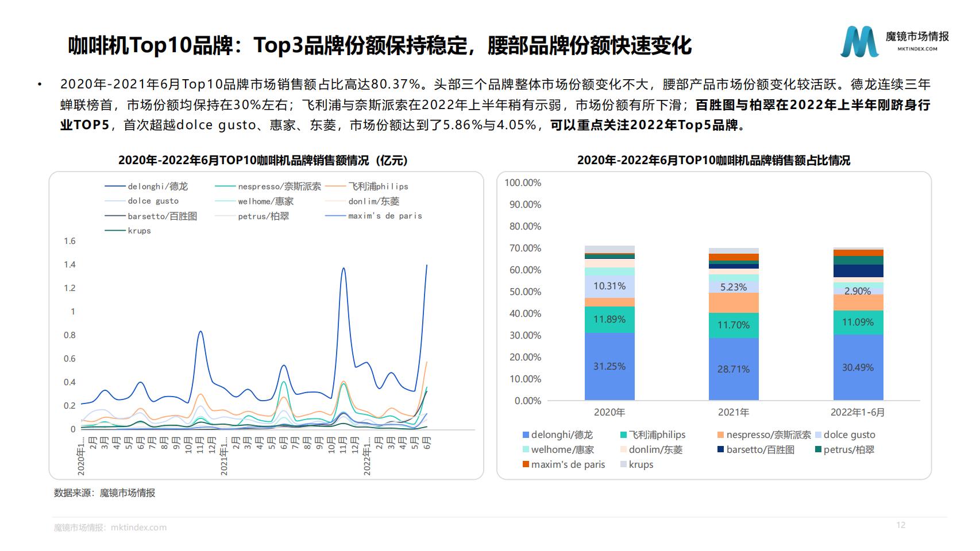
Task: Click nespresso/奈斯派索 legend in line chart
Action: pyautogui.click(x=268, y=187)
